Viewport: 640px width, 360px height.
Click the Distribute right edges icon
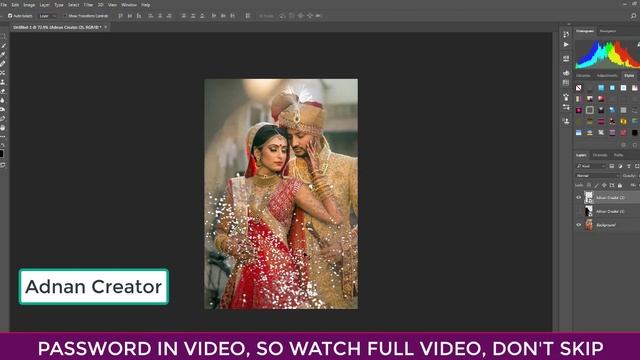coord(233,16)
